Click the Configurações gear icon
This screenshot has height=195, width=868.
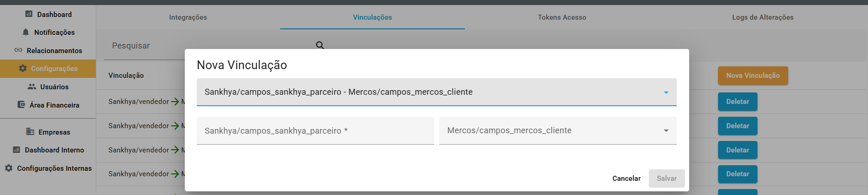click(x=22, y=68)
